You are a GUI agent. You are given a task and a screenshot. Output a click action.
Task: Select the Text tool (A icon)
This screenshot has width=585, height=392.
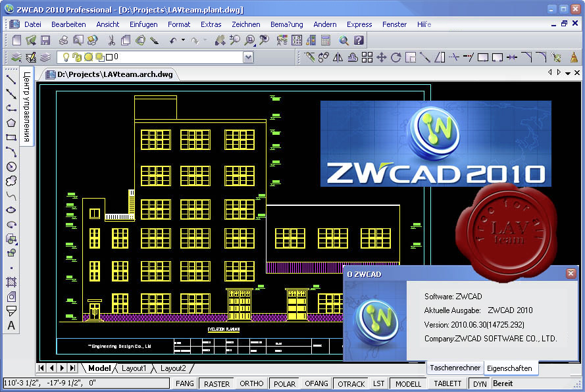point(11,326)
